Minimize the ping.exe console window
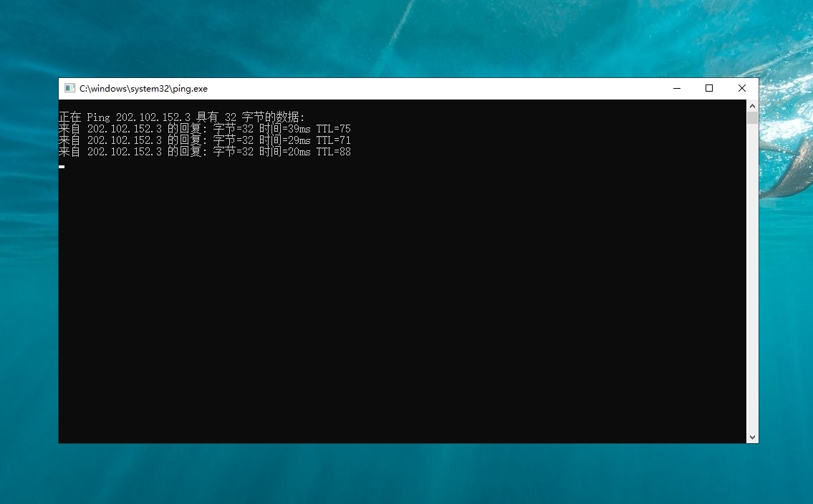 (x=677, y=89)
